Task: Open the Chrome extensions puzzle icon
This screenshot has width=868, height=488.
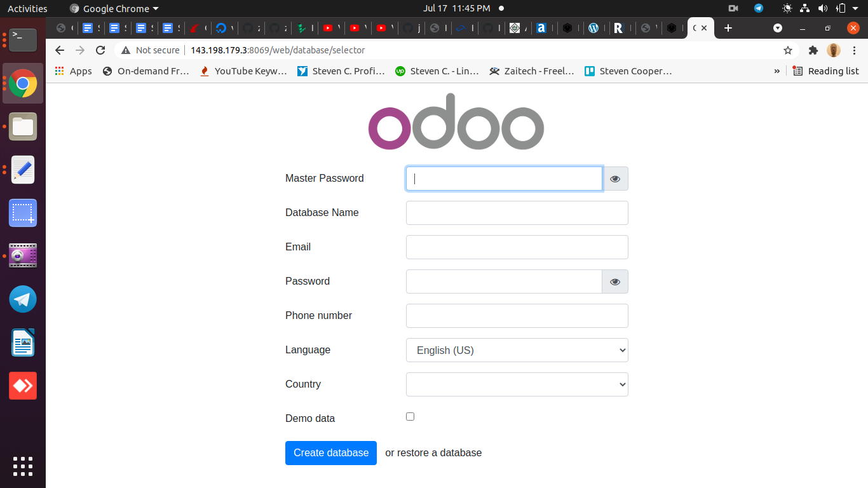Action: (x=813, y=50)
